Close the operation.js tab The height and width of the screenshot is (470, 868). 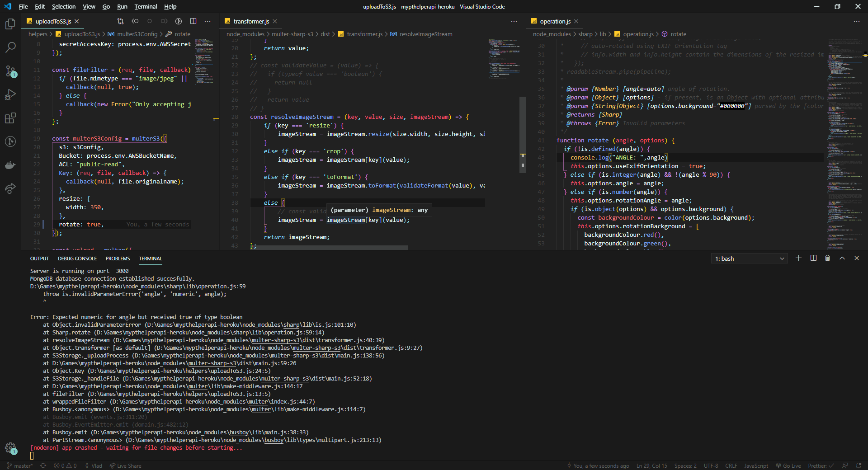576,21
